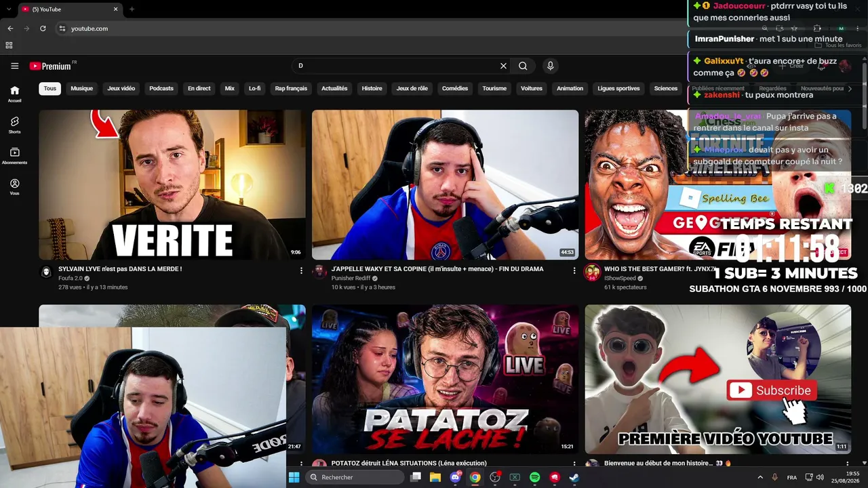Open Discord from the taskbar

click(x=455, y=477)
